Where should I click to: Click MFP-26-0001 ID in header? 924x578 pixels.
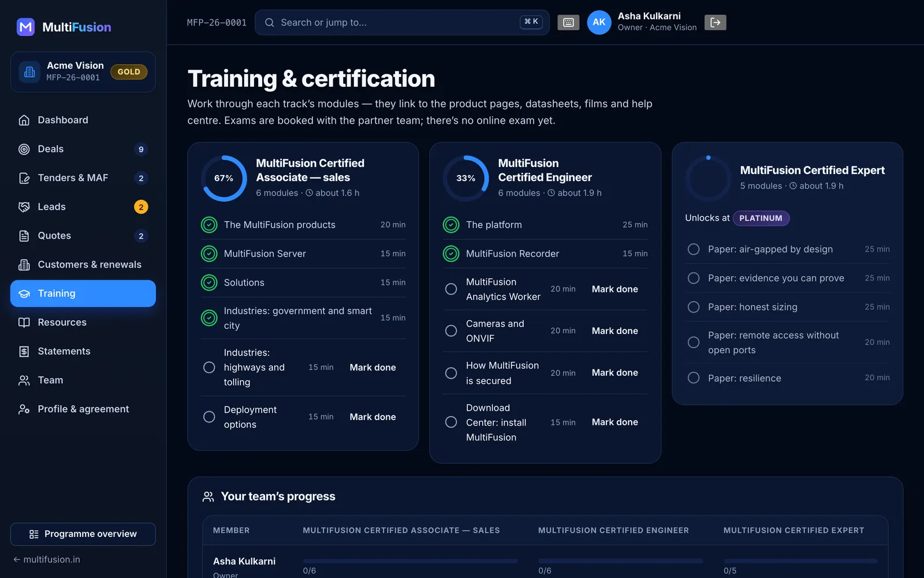click(217, 23)
